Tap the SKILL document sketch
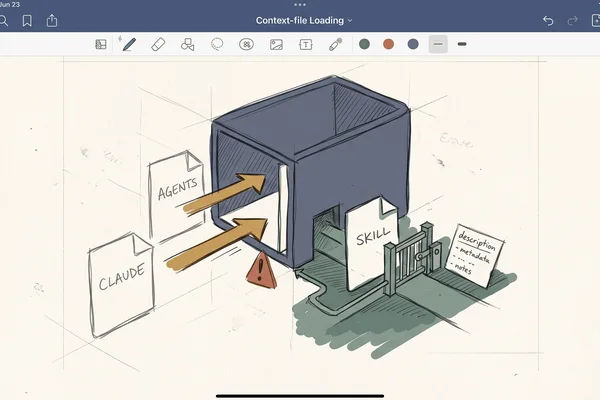Image resolution: width=600 pixels, height=400 pixels. (372, 243)
